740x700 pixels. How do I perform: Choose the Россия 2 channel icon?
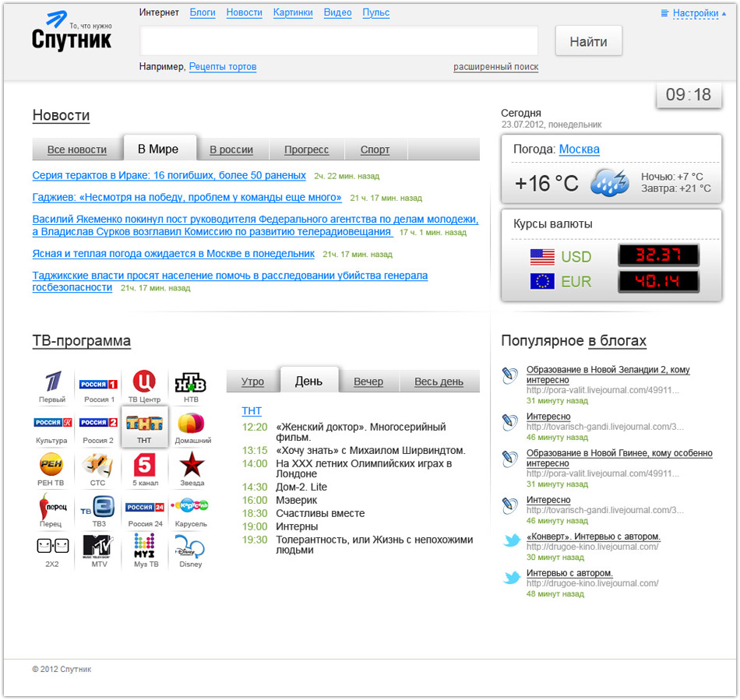98,422
